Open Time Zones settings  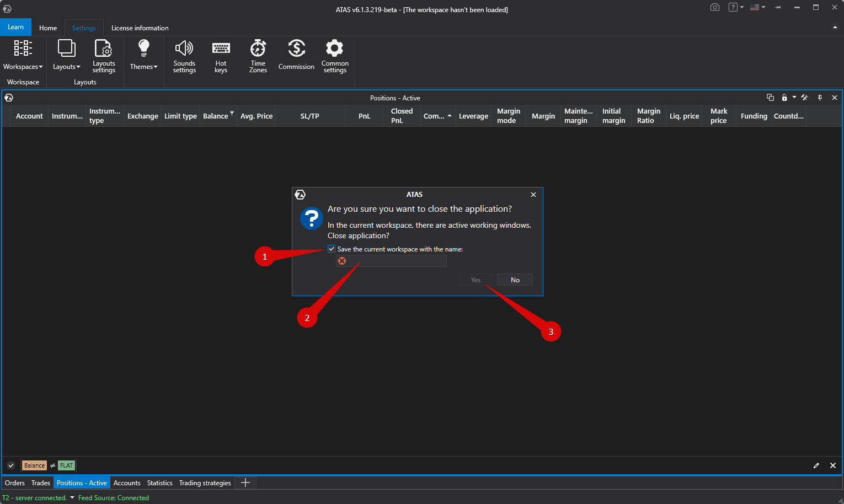(258, 56)
